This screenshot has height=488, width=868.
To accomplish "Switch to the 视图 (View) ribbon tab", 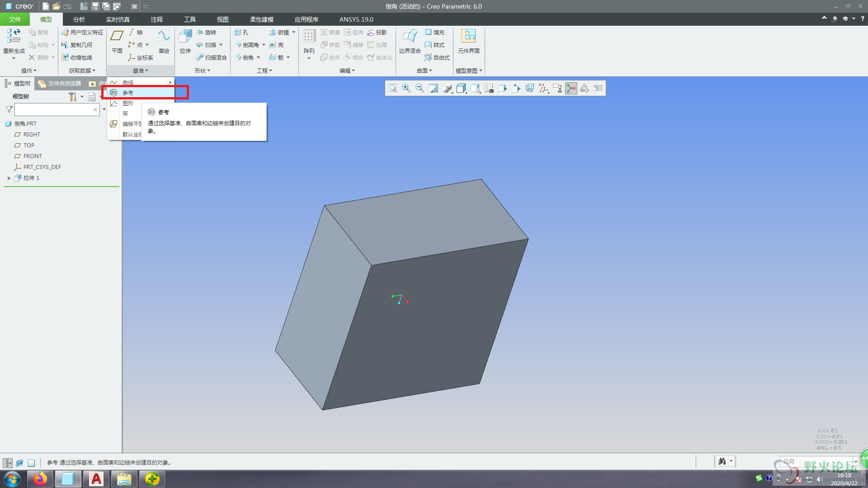I will click(x=222, y=19).
